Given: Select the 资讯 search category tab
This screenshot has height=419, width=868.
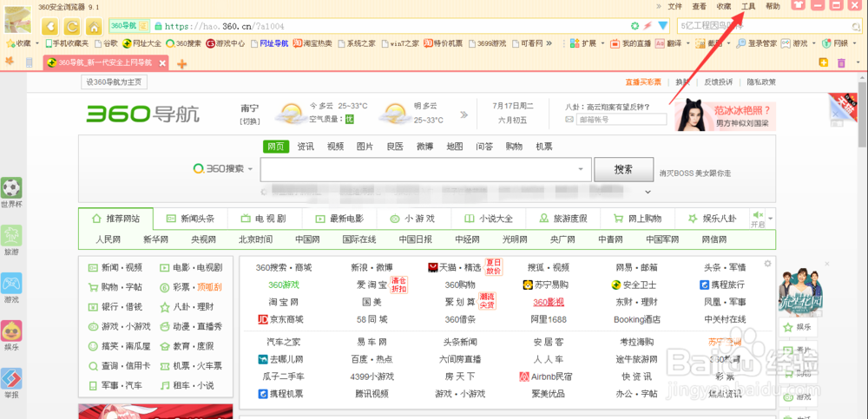Looking at the screenshot, I should (x=305, y=146).
